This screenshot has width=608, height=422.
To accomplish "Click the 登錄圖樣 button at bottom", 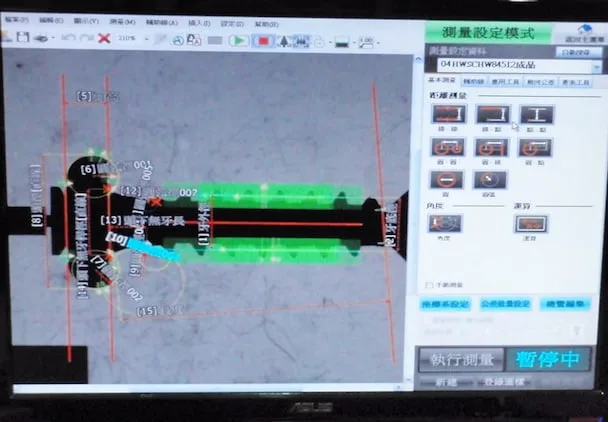I will [x=504, y=382].
